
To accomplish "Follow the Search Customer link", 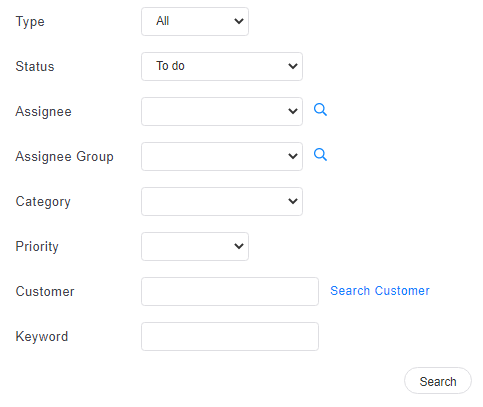I will coord(380,291).
